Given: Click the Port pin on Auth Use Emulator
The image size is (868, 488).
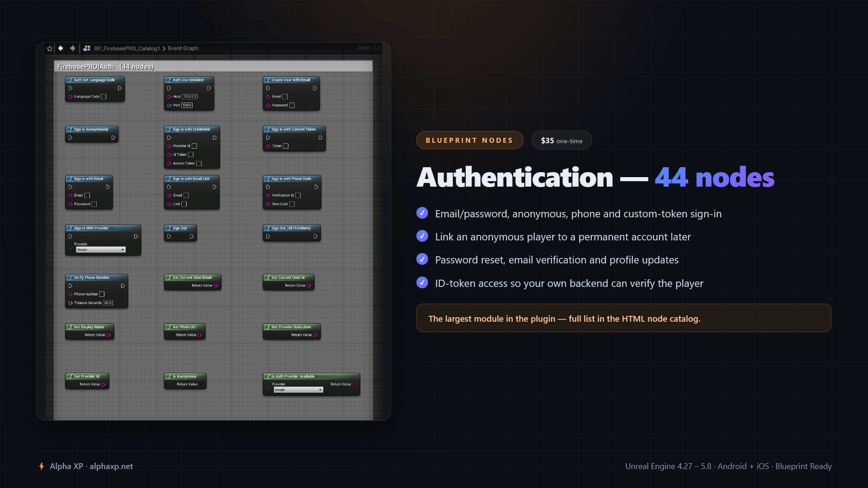Looking at the screenshot, I should click(170, 105).
